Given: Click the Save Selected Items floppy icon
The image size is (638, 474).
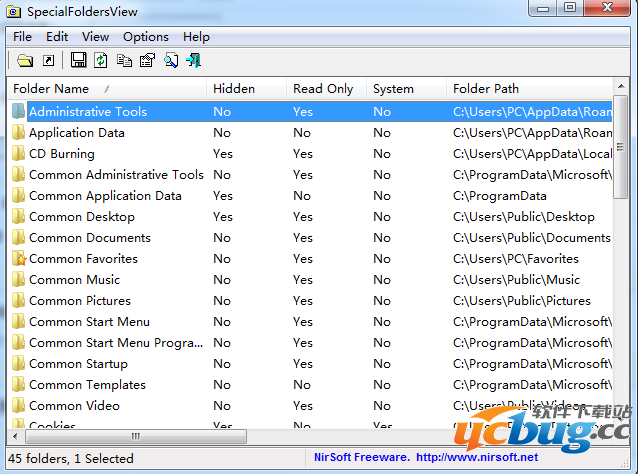Looking at the screenshot, I should (79, 61).
